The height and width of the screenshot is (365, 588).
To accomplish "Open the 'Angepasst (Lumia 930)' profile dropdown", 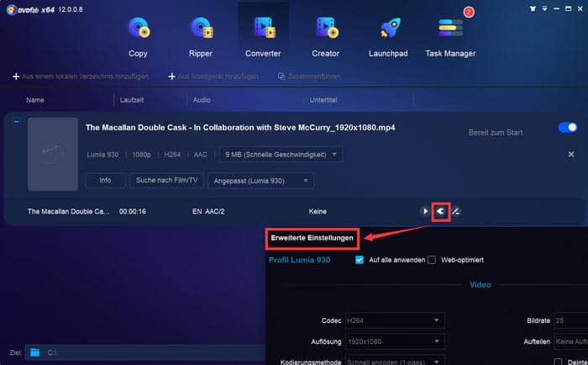I will point(260,180).
